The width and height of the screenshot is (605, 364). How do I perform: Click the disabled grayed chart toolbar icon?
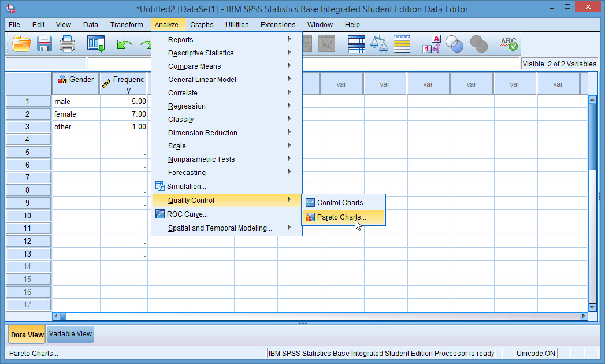click(326, 44)
